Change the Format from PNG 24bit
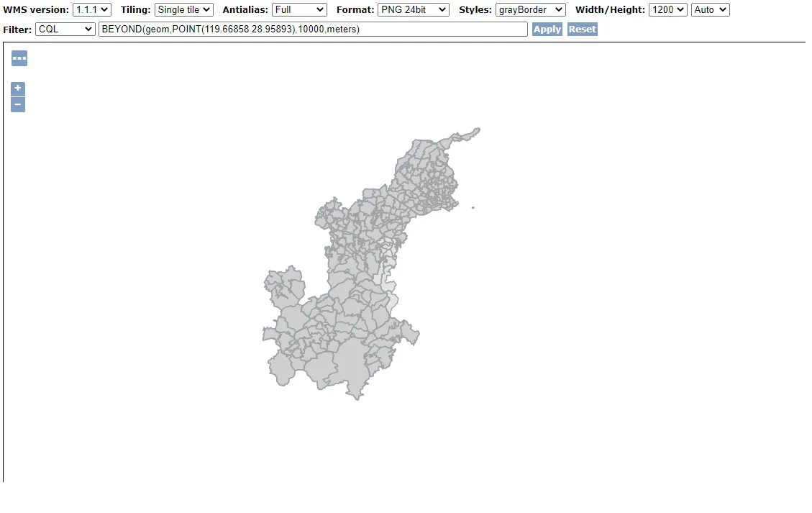The image size is (812, 513). click(x=413, y=10)
